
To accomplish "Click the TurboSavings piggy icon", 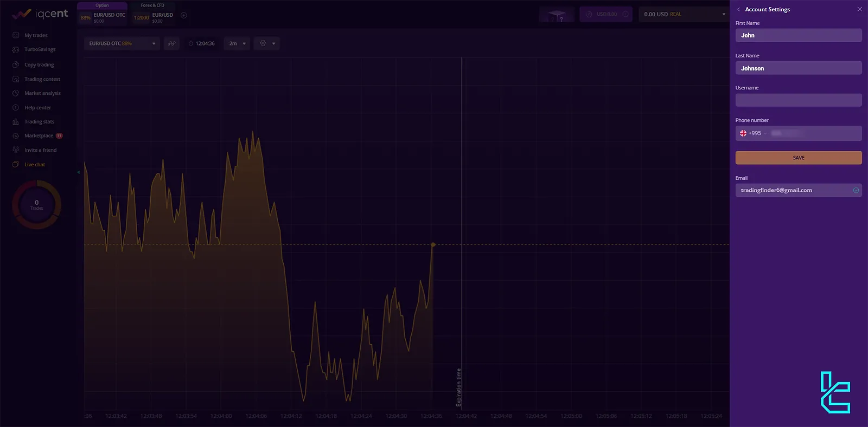I will (x=16, y=49).
